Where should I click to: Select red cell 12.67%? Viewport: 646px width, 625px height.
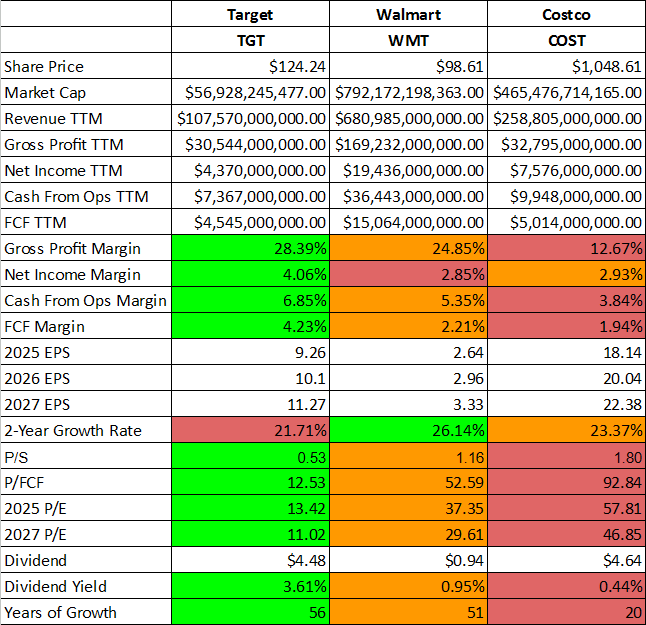coord(566,248)
